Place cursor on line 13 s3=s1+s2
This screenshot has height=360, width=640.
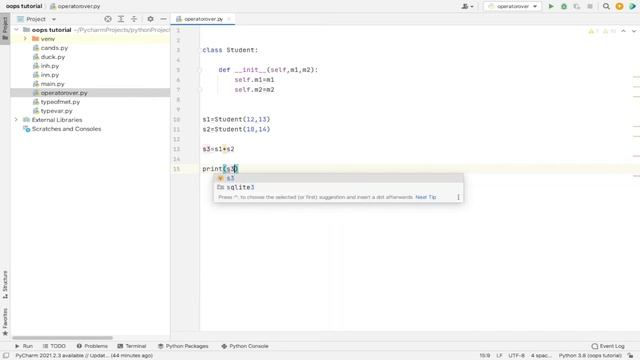(218, 149)
